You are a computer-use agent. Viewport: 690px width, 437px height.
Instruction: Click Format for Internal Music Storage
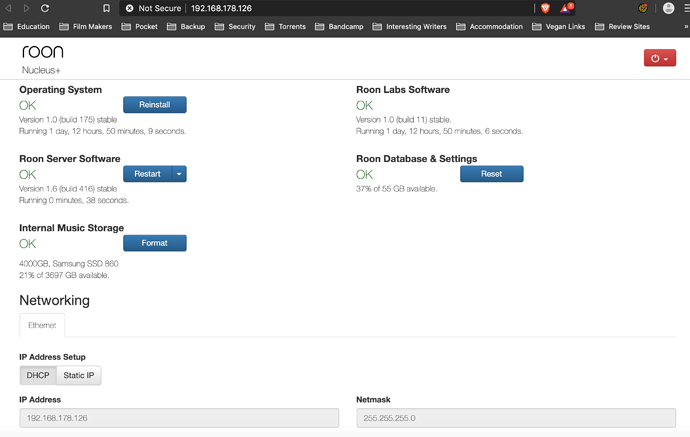pyautogui.click(x=154, y=243)
